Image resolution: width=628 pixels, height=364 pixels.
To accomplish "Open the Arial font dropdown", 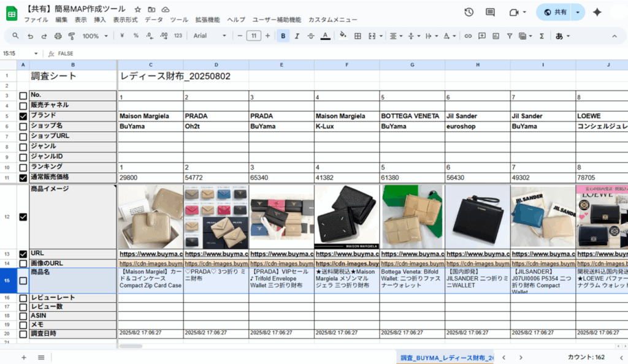I will click(210, 36).
